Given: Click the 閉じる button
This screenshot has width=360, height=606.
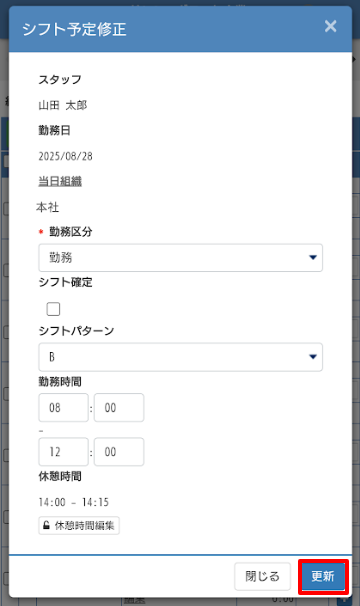Looking at the screenshot, I should tap(262, 576).
